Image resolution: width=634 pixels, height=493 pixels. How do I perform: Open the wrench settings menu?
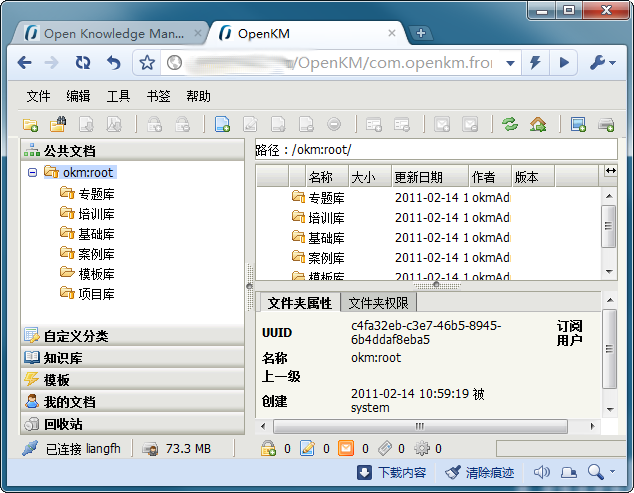[x=602, y=63]
